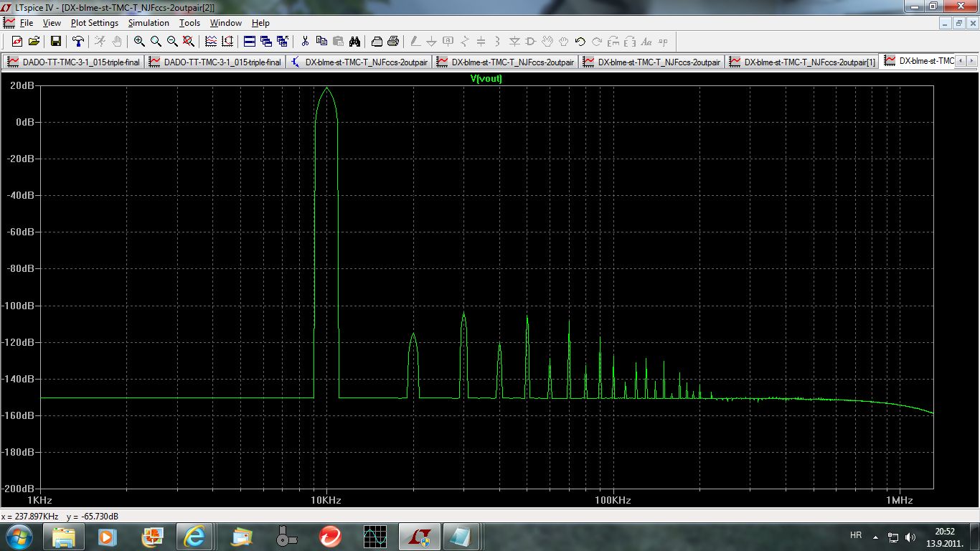Click the 20dB label on vertical axis
This screenshot has height=551, width=980.
[23, 85]
